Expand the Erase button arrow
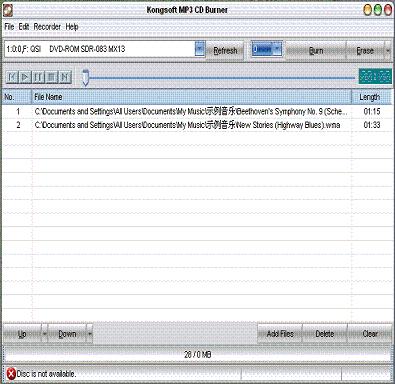395x384 pixels. [x=388, y=51]
